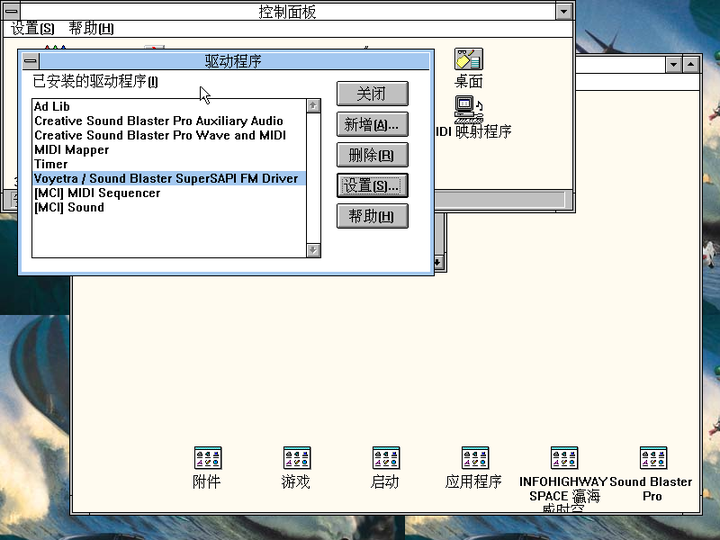Select the [MCI] MIDI Sequencer entry
The image size is (720, 540).
(x=97, y=193)
